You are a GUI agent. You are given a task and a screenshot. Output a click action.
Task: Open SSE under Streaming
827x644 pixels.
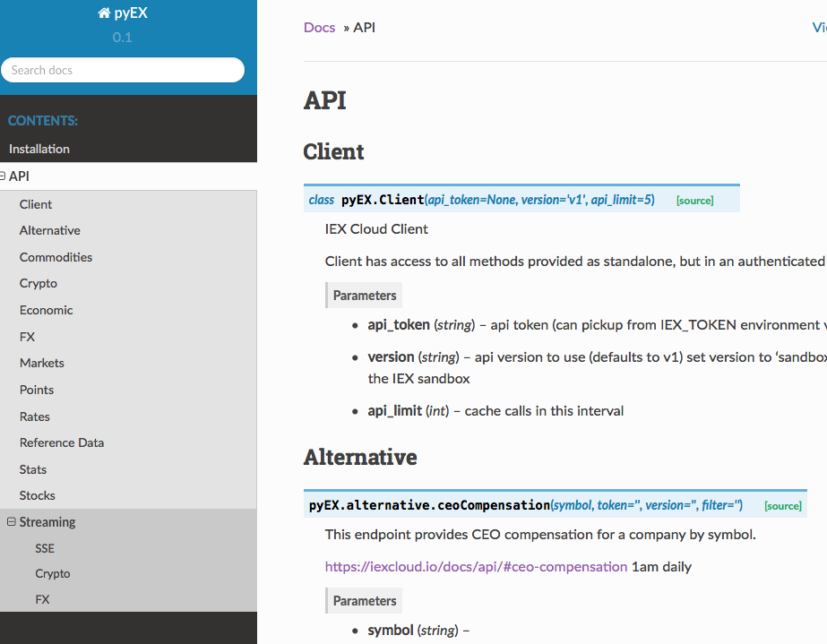click(x=45, y=548)
